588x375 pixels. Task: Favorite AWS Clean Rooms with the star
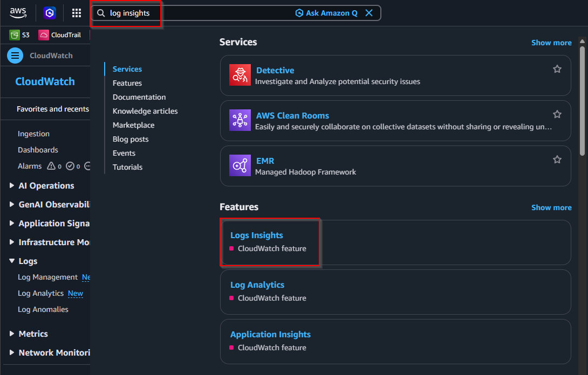[557, 114]
